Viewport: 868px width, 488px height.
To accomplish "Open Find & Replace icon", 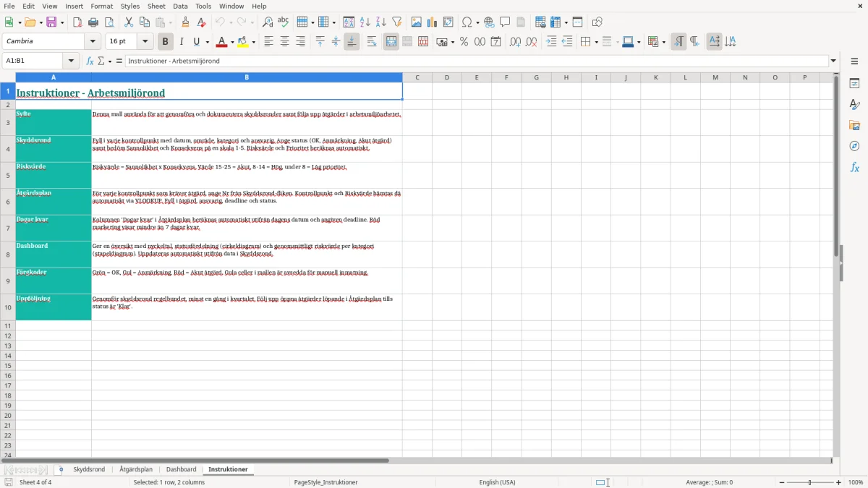I will point(268,22).
